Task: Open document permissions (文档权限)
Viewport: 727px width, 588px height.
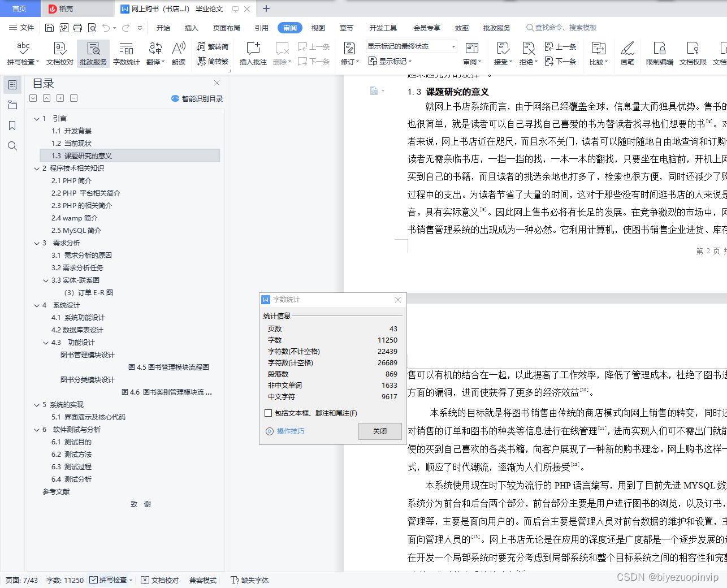Action: tap(693, 54)
